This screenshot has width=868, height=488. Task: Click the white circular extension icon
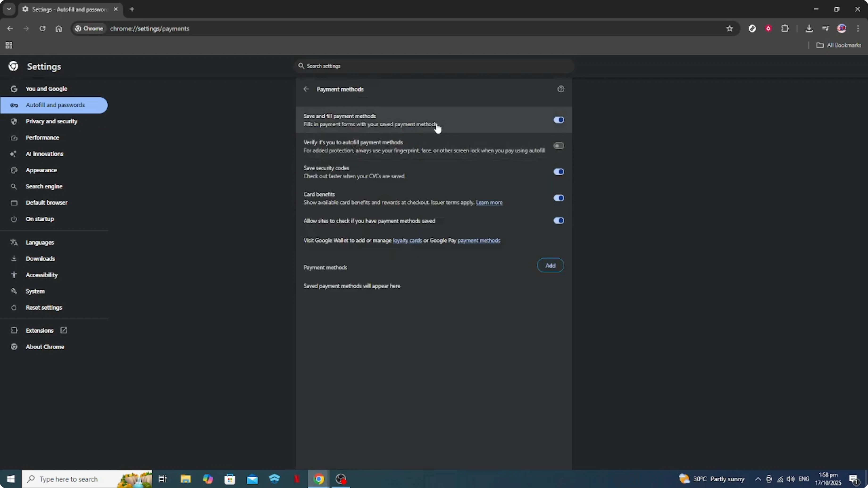click(752, 29)
